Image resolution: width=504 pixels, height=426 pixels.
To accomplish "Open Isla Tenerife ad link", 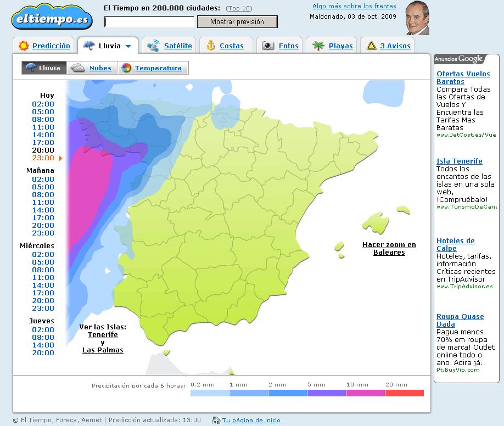I will (x=460, y=161).
